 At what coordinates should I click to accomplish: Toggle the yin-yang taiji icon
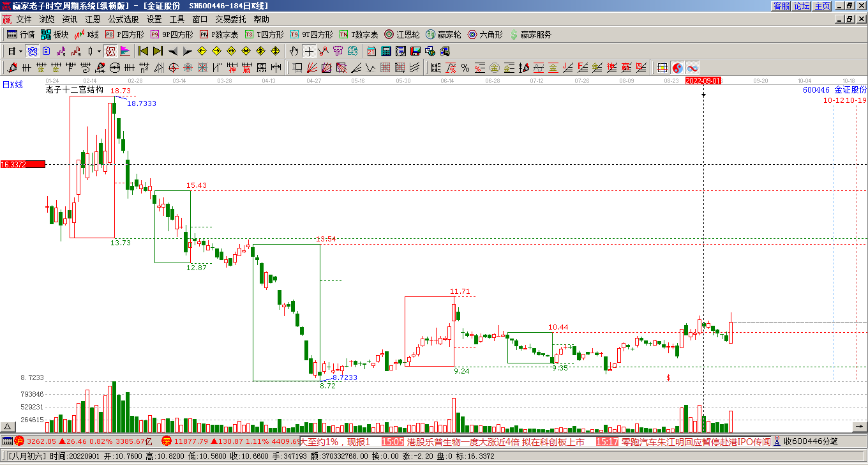677,67
